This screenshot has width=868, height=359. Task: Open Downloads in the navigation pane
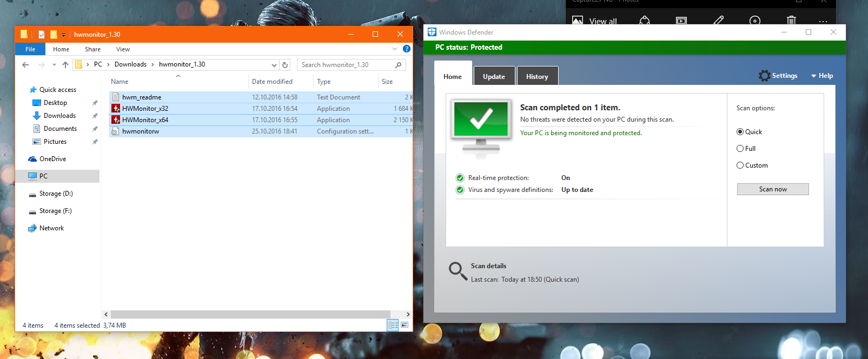pyautogui.click(x=59, y=116)
